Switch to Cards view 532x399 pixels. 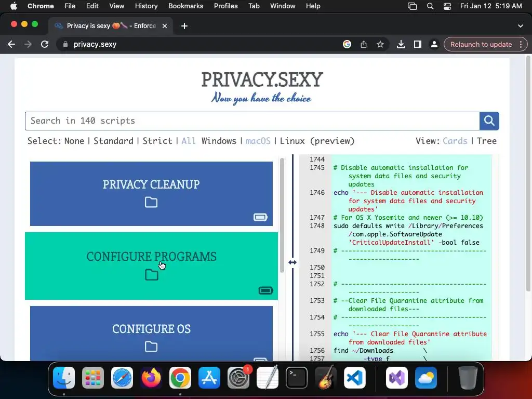[455, 141]
